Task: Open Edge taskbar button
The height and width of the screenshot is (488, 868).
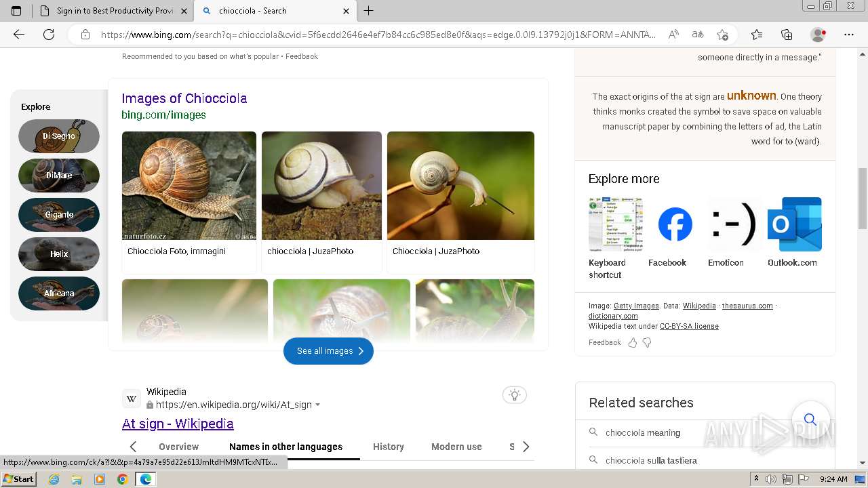Action: click(145, 479)
